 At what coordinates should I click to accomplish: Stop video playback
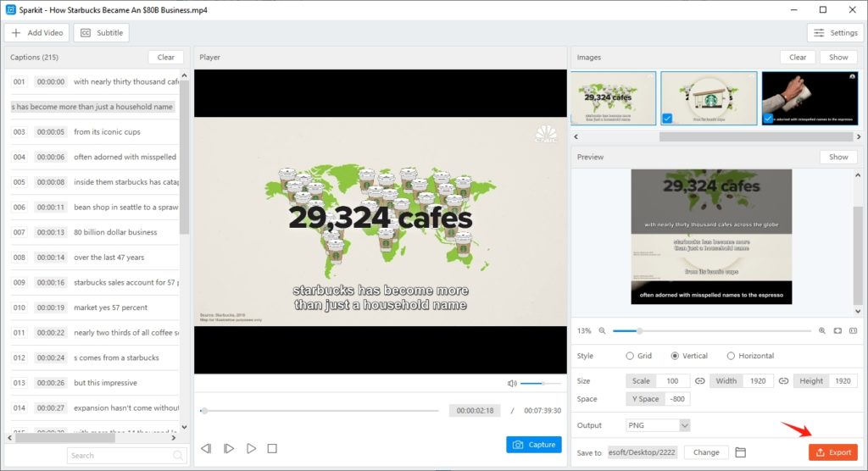click(x=272, y=448)
